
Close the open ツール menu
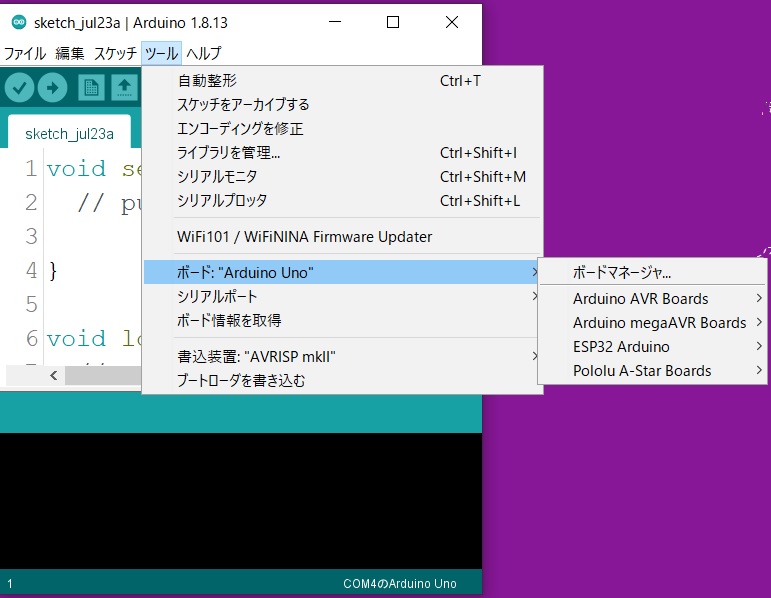point(161,53)
